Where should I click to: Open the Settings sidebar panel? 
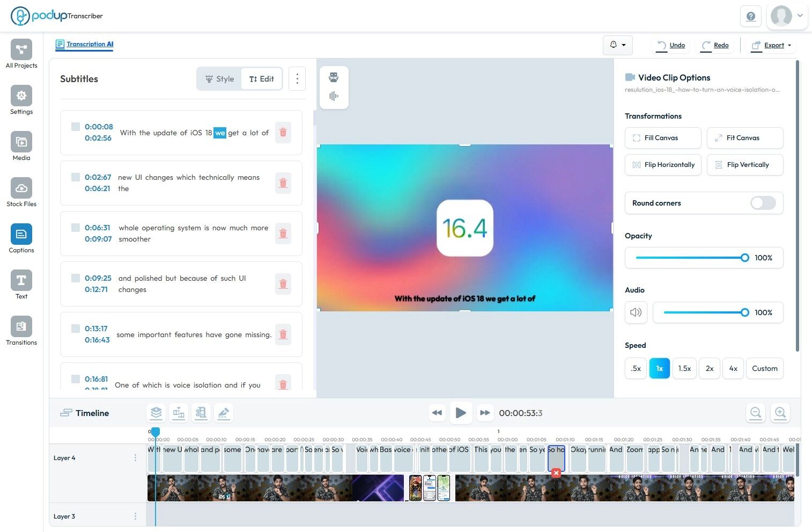pos(21,100)
